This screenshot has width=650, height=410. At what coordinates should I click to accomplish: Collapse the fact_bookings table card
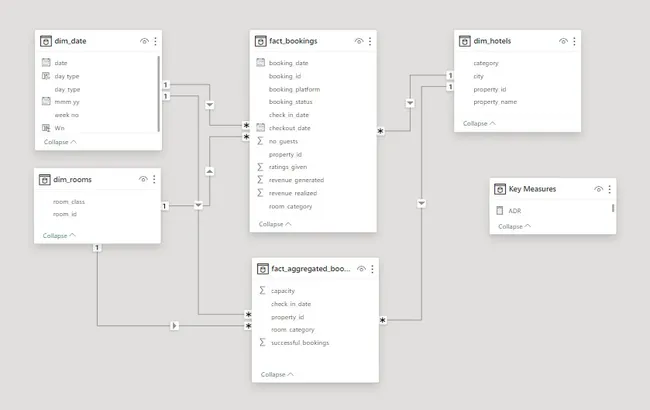tap(275, 224)
